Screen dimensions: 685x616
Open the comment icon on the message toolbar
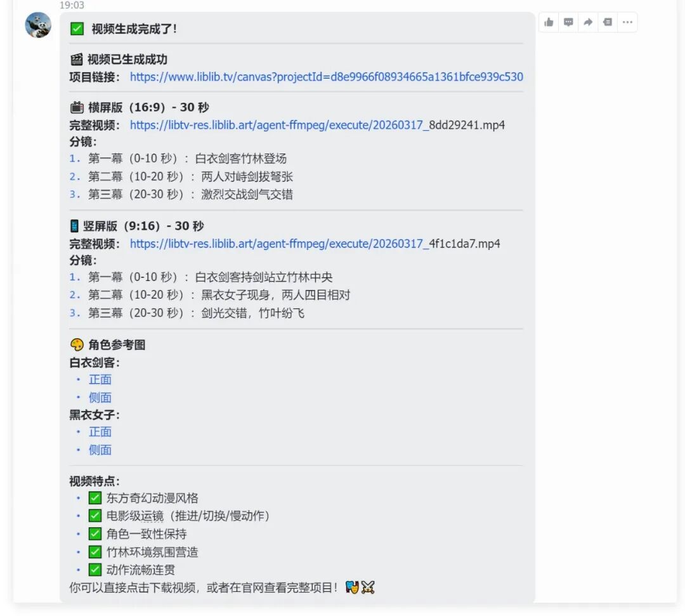click(568, 22)
